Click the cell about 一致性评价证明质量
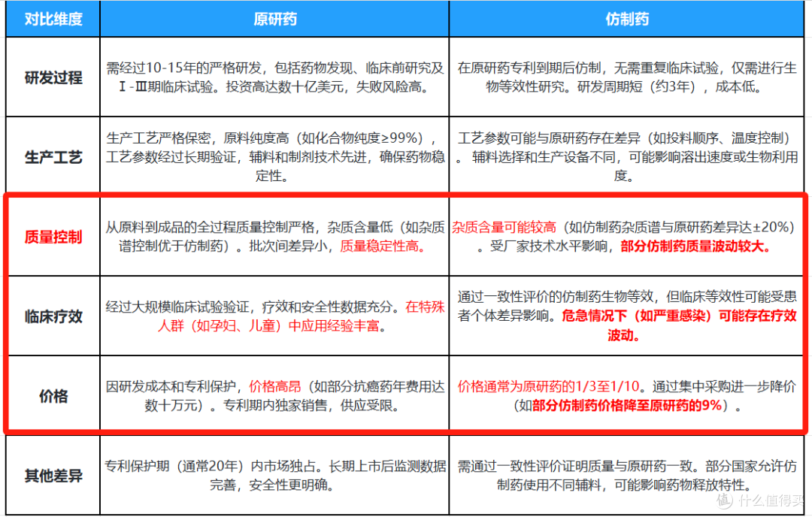The image size is (812, 517). pos(626,476)
